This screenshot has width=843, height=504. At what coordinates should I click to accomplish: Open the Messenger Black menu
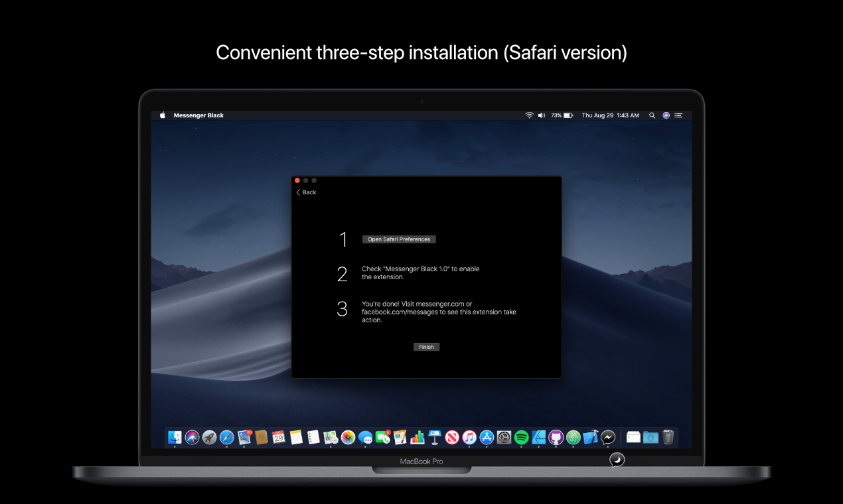click(198, 115)
